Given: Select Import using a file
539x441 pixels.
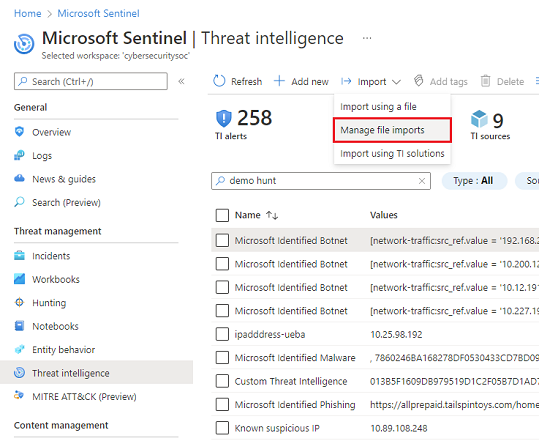Looking at the screenshot, I should click(x=392, y=107).
